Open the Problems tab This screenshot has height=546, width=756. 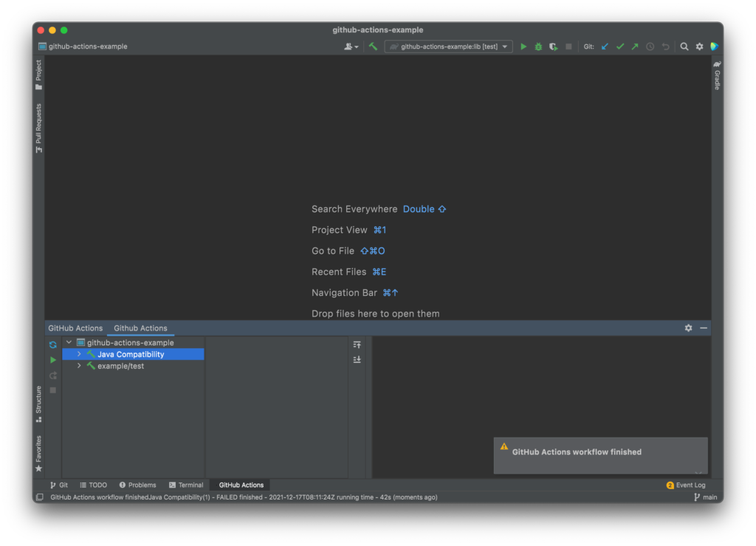point(138,485)
